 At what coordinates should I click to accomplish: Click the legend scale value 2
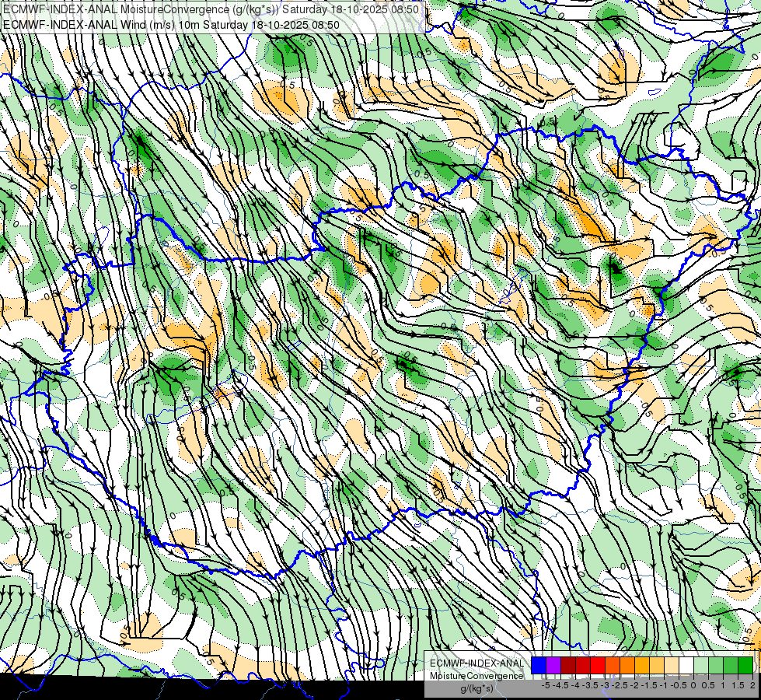752,685
